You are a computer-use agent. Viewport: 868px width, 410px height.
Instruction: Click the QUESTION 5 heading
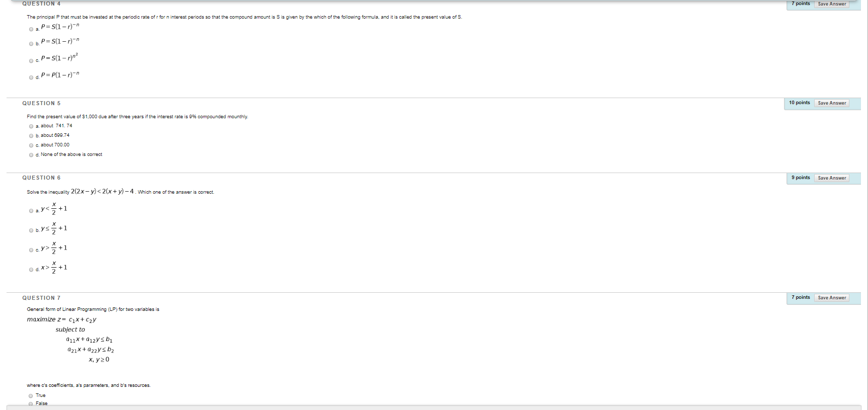pyautogui.click(x=41, y=103)
